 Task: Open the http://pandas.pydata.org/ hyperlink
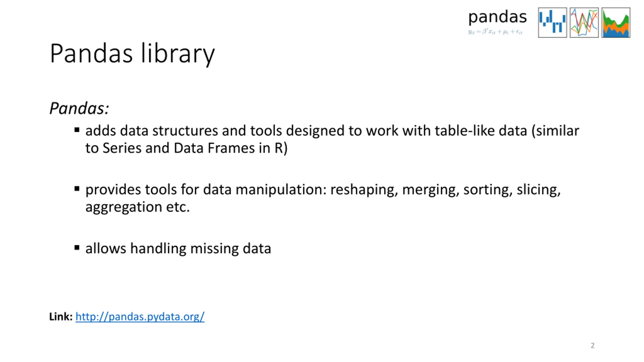[140, 316]
